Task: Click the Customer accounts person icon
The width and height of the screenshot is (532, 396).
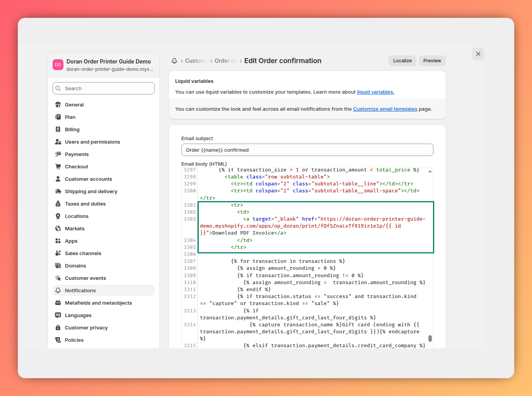Action: point(58,179)
